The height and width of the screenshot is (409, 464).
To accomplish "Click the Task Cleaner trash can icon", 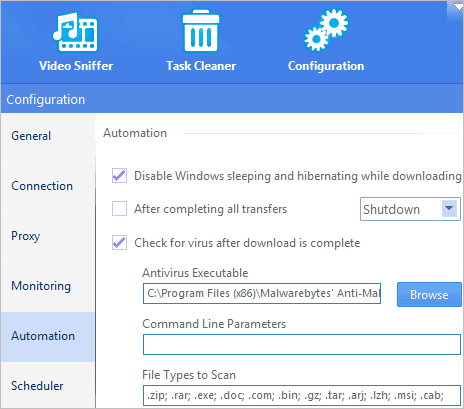I will coord(201,31).
